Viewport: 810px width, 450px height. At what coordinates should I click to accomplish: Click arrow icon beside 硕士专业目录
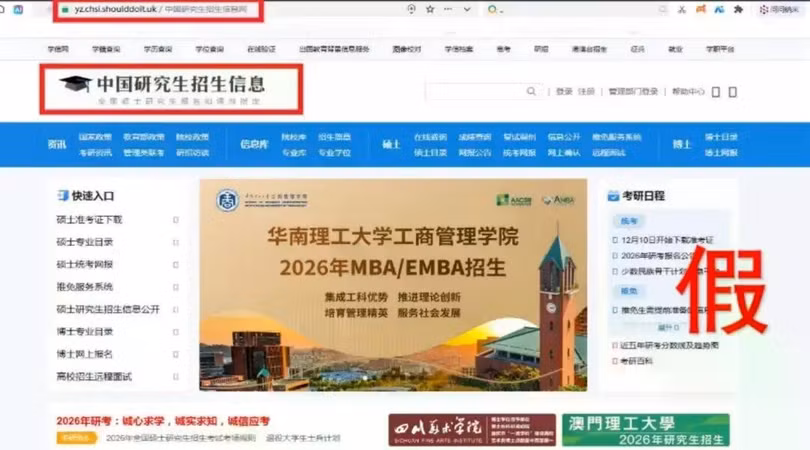pyautogui.click(x=176, y=242)
